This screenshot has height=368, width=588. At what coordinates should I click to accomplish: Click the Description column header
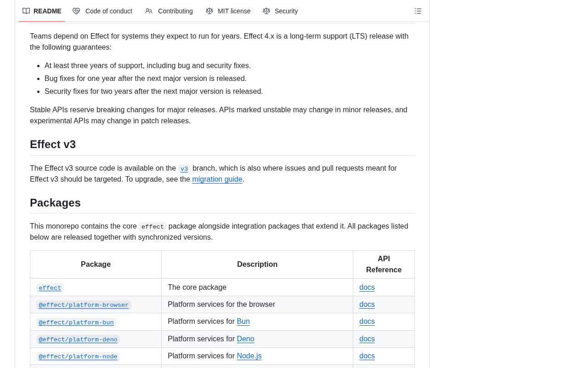[257, 264]
